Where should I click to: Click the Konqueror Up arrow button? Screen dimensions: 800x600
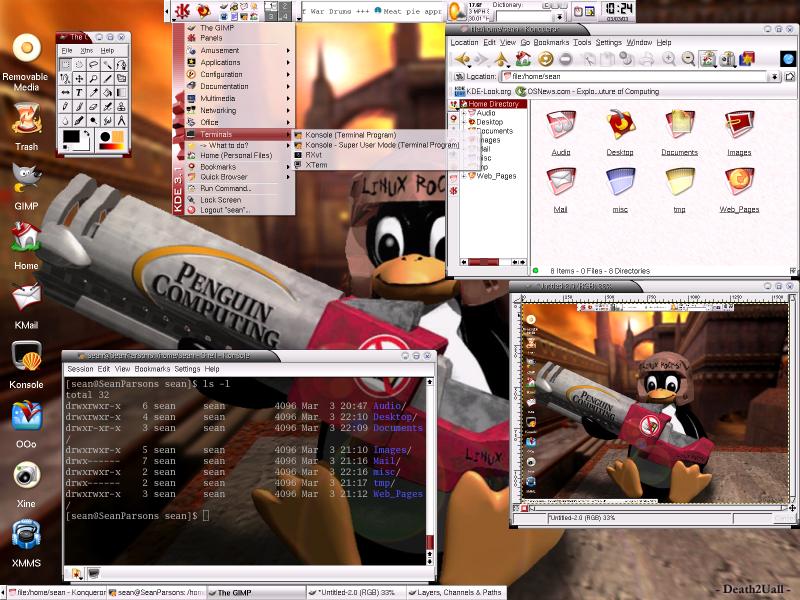pos(502,59)
